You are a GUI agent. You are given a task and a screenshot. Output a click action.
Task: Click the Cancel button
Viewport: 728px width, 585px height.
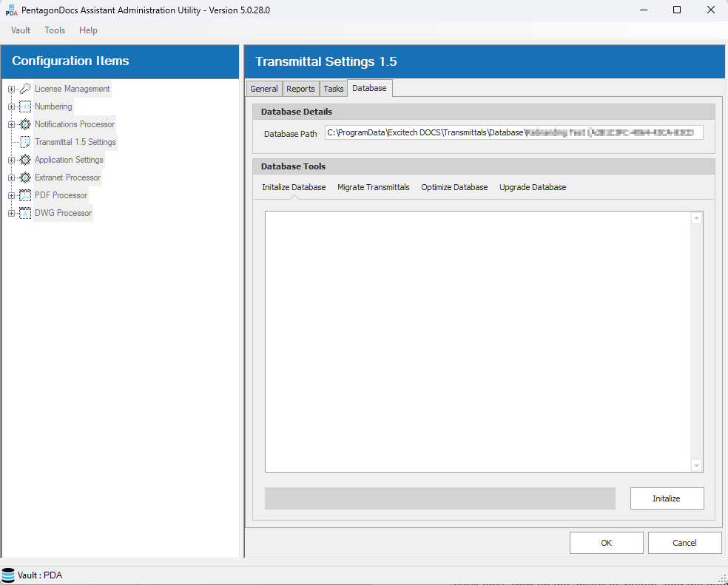[x=684, y=543]
